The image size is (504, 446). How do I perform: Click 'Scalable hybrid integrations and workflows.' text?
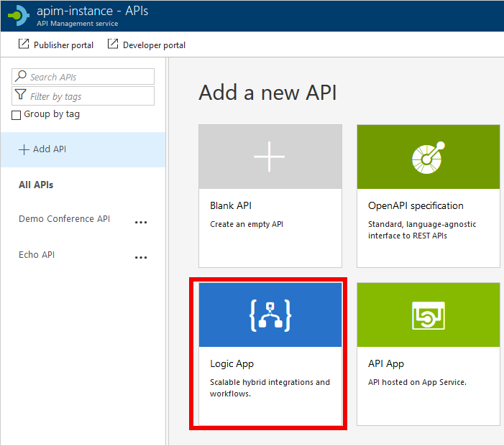pyautogui.click(x=270, y=388)
